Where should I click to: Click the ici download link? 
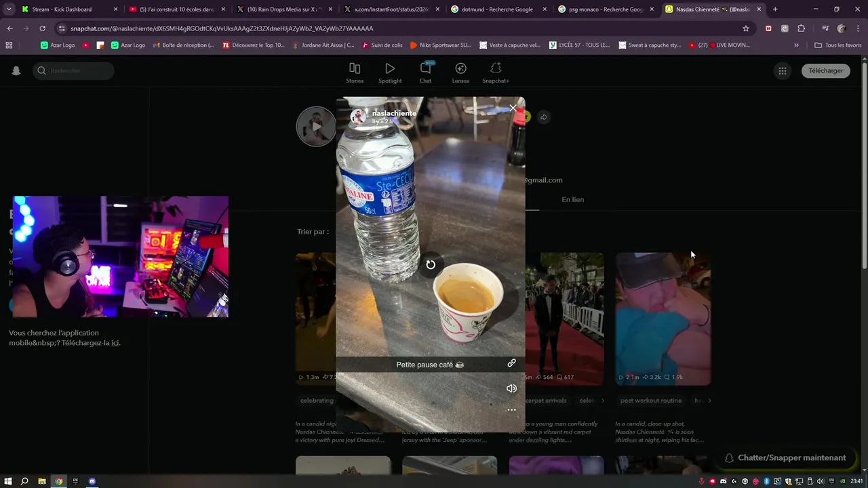click(115, 343)
